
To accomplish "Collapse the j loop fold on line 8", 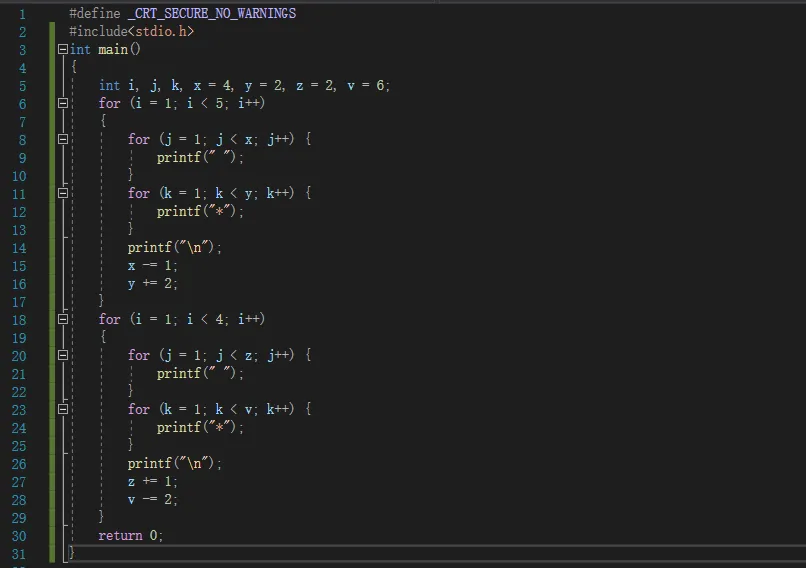I will pos(63,139).
